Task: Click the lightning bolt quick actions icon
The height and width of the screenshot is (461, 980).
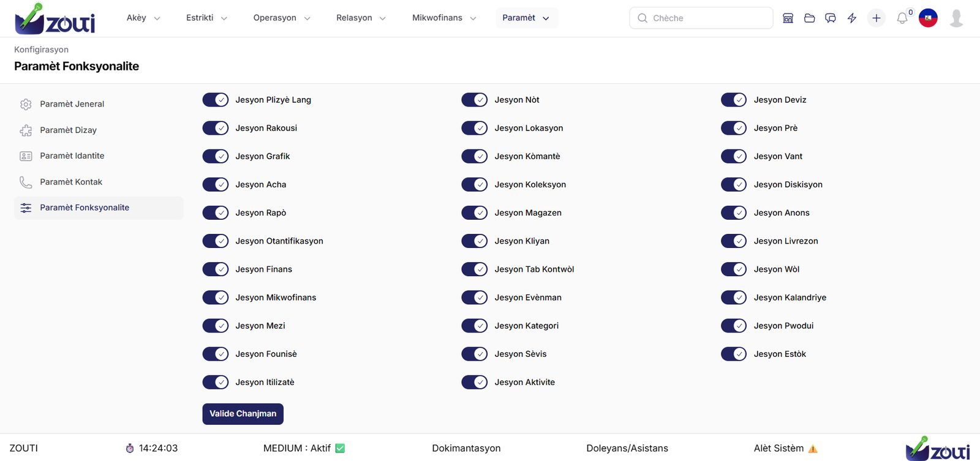Action: (852, 18)
